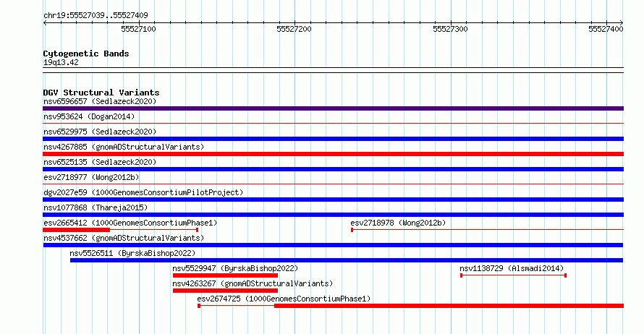Viewport: 644px width, 334px height.
Task: Select the red nsv5529947 variant bar
Action: point(226,275)
